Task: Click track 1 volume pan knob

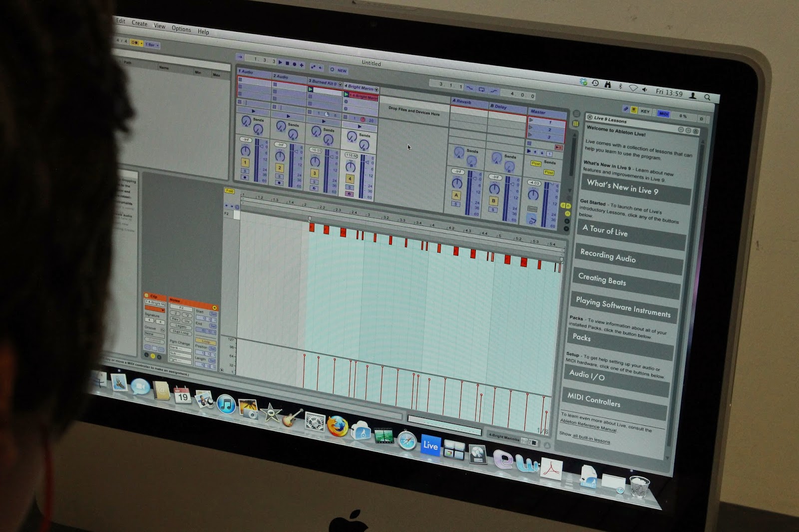Action: 245,151
